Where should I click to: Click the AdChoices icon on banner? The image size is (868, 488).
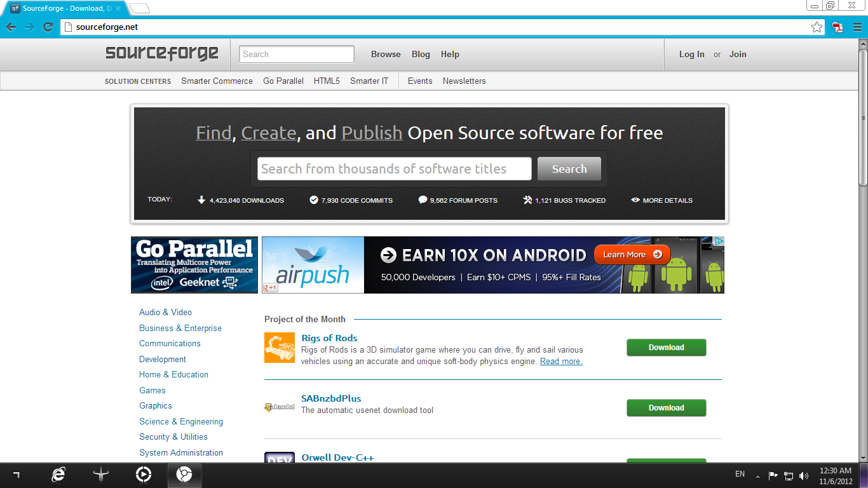[x=719, y=241]
